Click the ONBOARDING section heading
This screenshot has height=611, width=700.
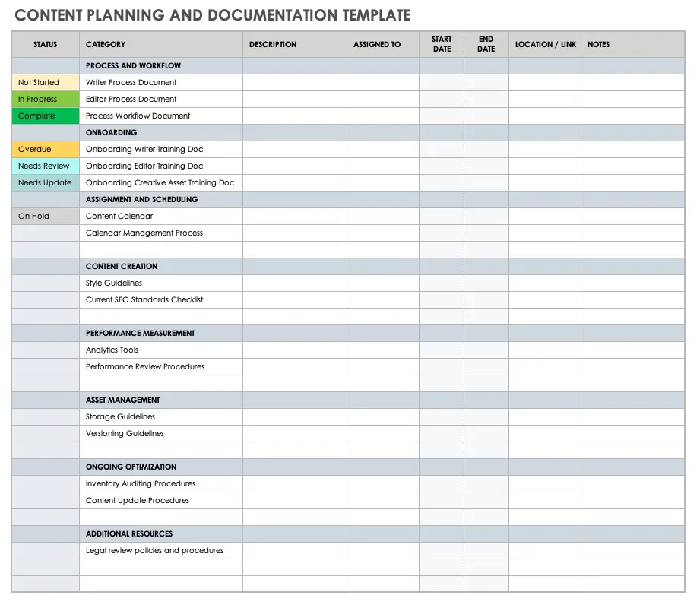[x=111, y=132]
